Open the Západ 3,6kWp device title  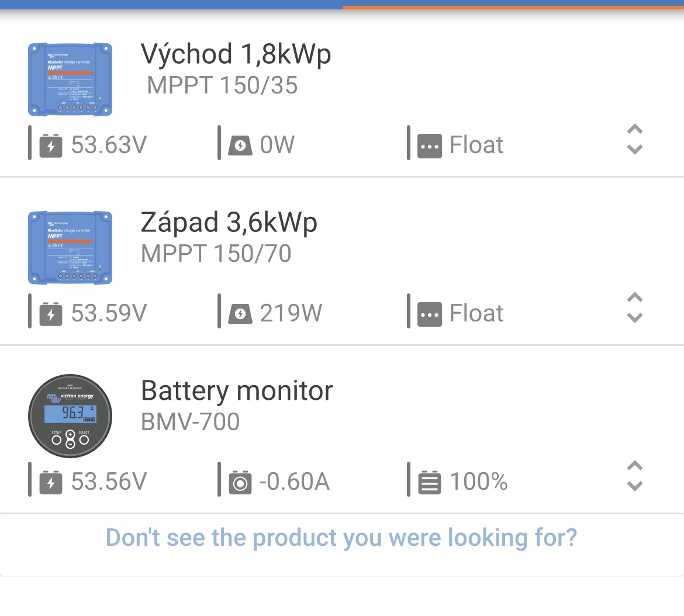point(229,223)
